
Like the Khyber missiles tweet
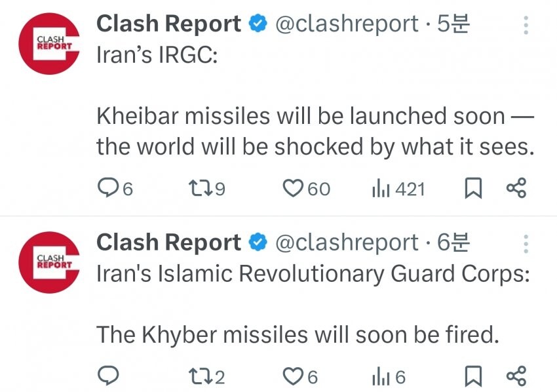292,376
